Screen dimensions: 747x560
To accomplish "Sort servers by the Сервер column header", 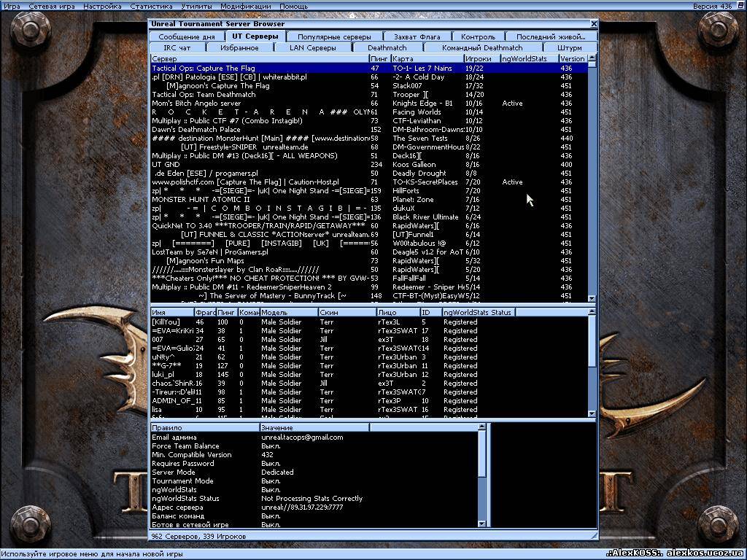I will 260,58.
